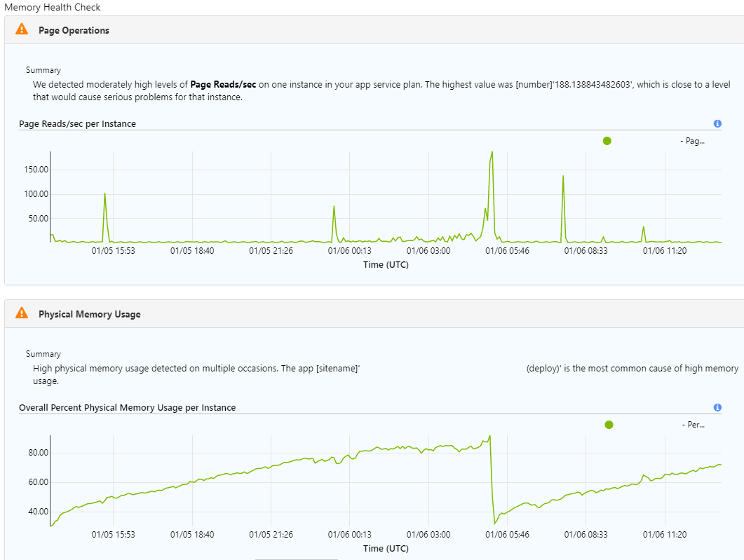Click '01/05 18:40' on Page Reads chart axis

pyautogui.click(x=192, y=251)
